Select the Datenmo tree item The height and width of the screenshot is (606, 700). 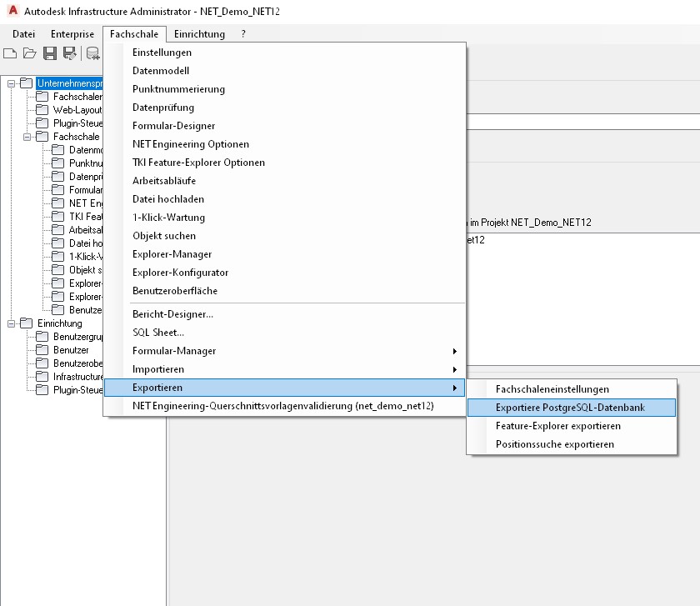point(86,150)
